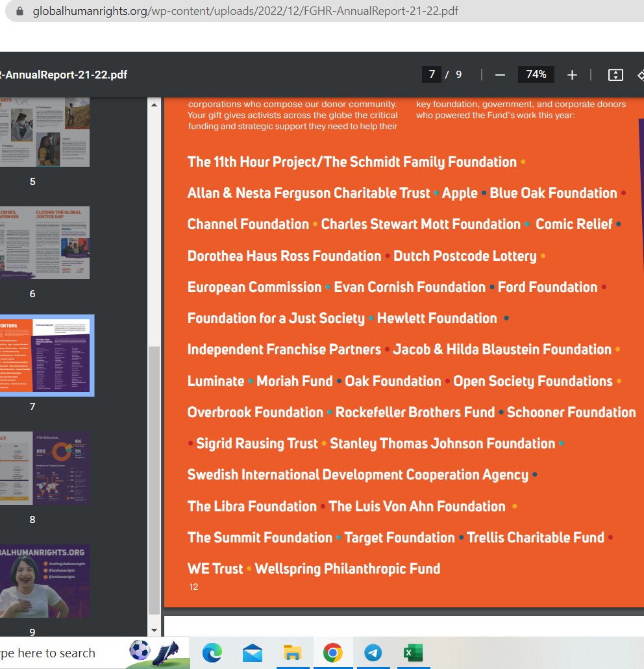Select the page 5 thumbnail
This screenshot has width=644, height=669.
pyautogui.click(x=44, y=132)
